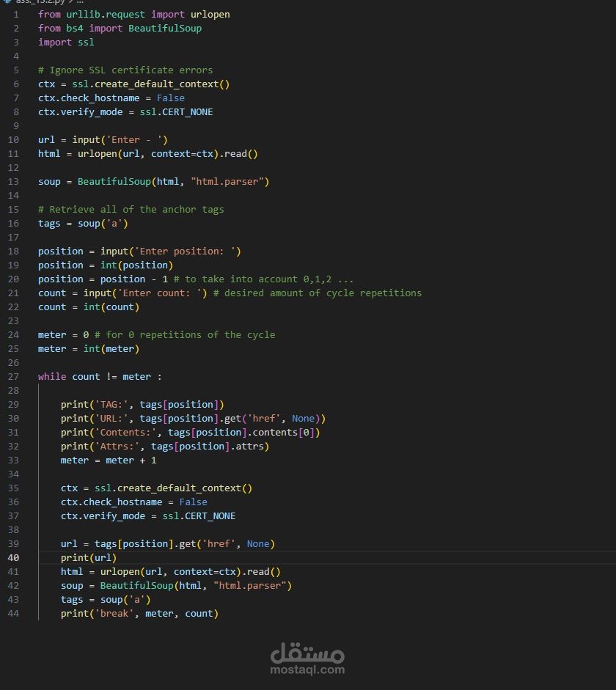Click the 'meter = int(meter)' line
The width and height of the screenshot is (616, 690).
click(x=89, y=349)
